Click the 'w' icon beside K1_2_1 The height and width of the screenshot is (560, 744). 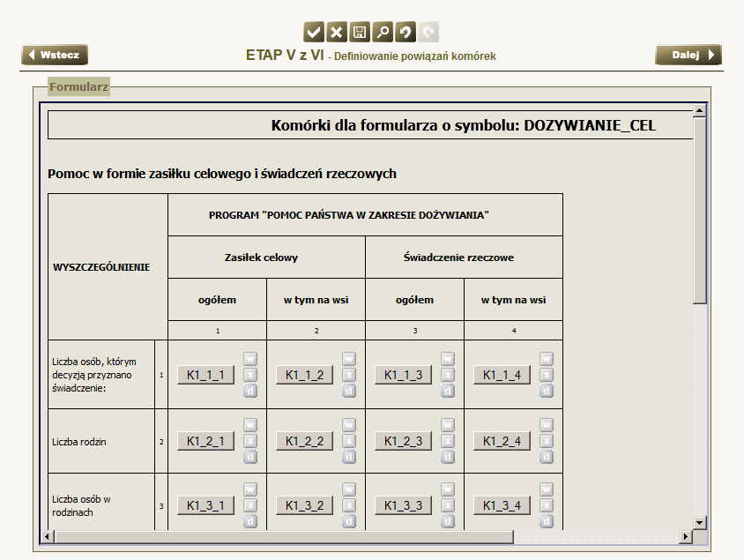point(250,425)
